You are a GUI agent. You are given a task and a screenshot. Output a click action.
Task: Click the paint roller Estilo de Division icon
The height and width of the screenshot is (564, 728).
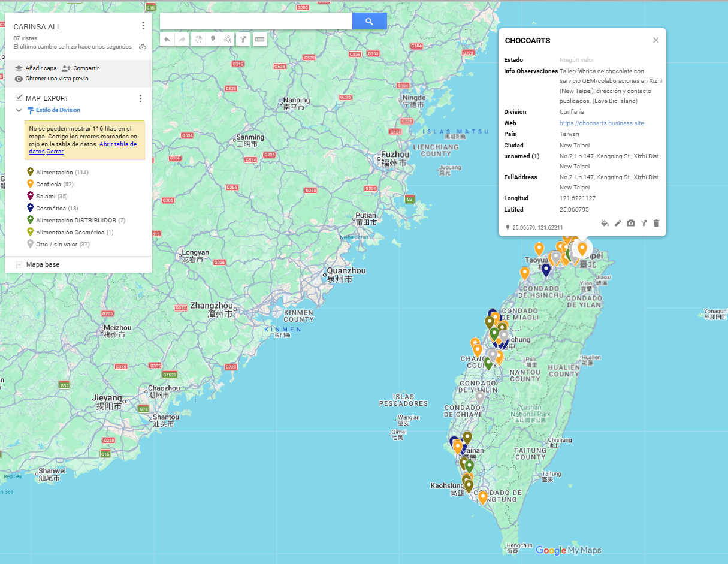coord(31,110)
